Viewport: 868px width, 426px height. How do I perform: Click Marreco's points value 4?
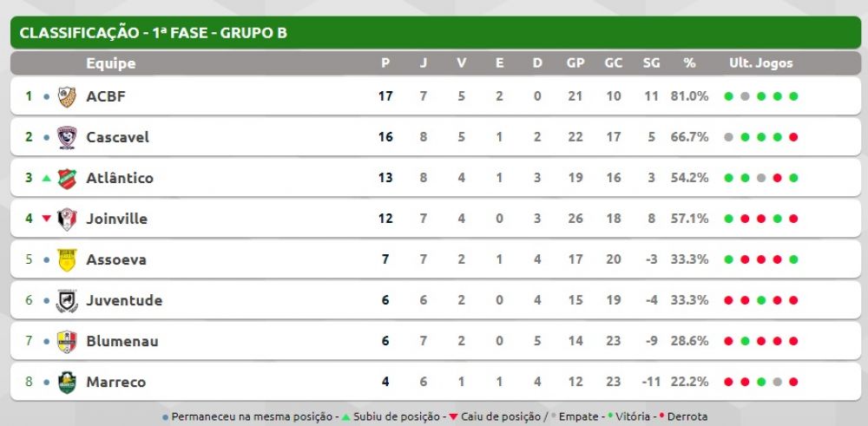click(385, 382)
